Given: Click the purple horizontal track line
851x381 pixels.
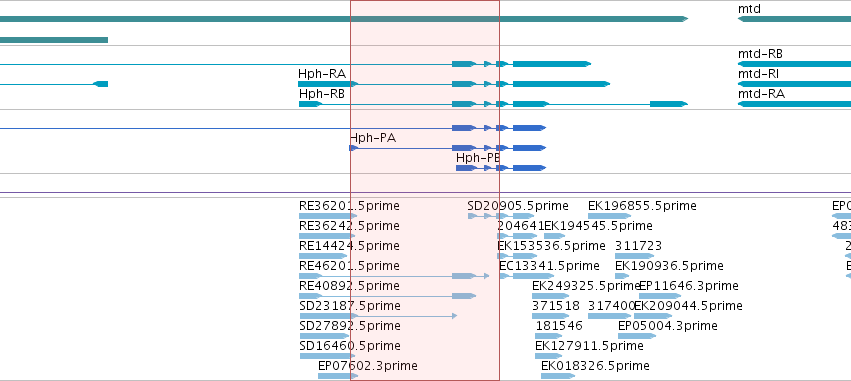Looking at the screenshot, I should coord(426,193).
